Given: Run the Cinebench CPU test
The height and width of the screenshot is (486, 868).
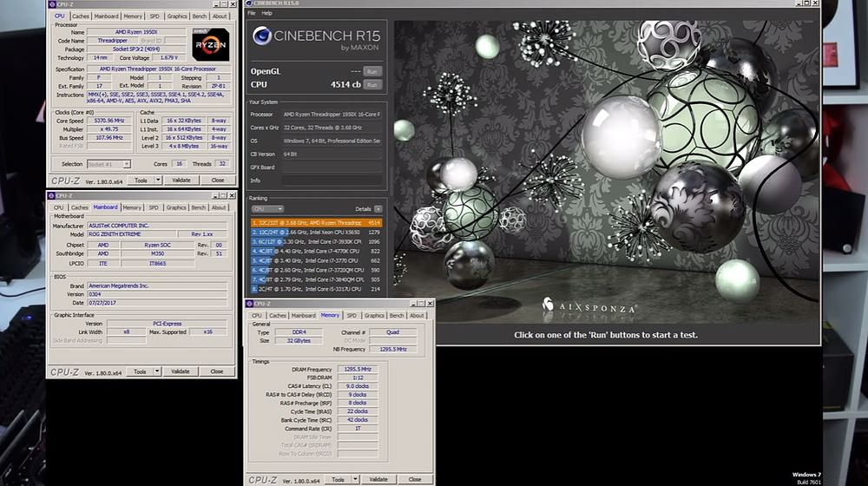Looking at the screenshot, I should pyautogui.click(x=372, y=85).
